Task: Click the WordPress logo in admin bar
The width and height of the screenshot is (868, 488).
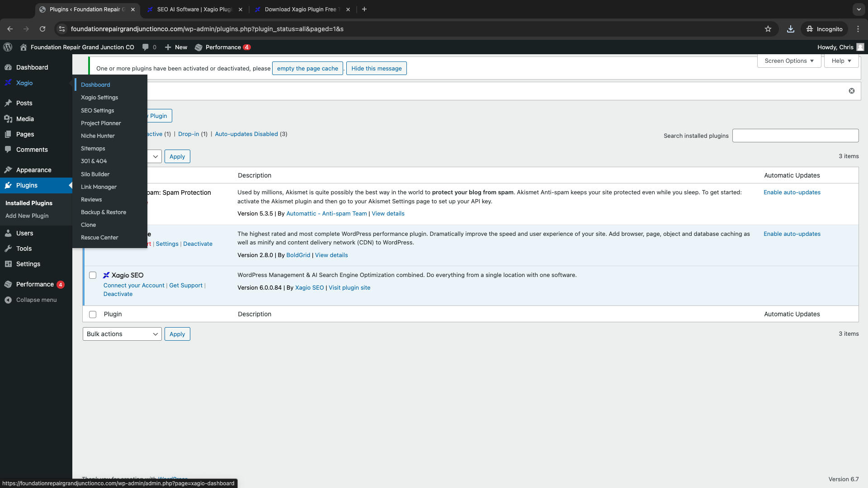Action: coord(8,47)
